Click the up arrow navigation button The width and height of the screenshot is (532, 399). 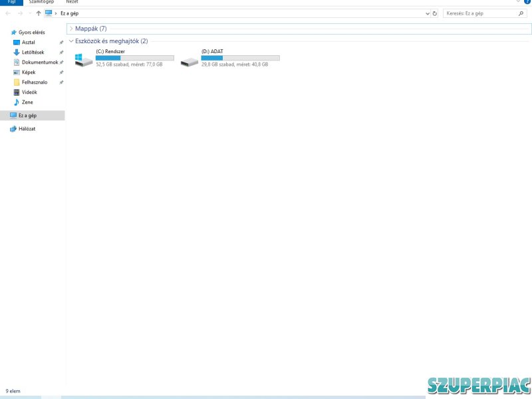(x=38, y=13)
